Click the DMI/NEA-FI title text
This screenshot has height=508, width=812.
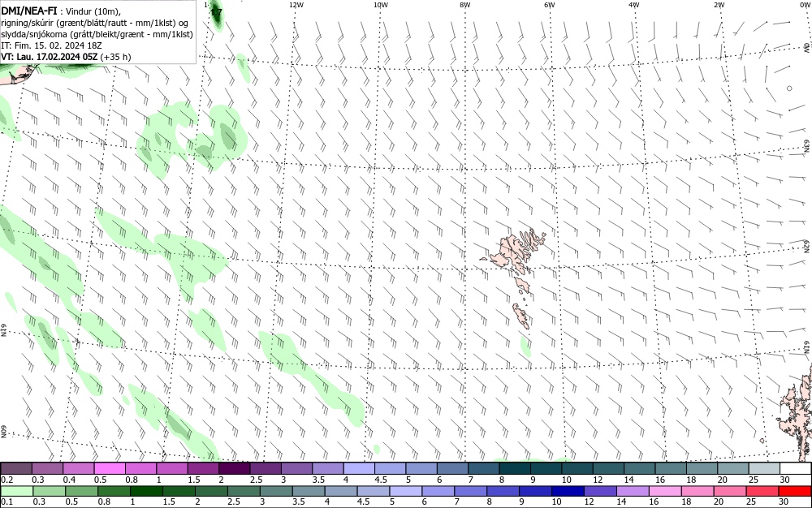(x=29, y=11)
